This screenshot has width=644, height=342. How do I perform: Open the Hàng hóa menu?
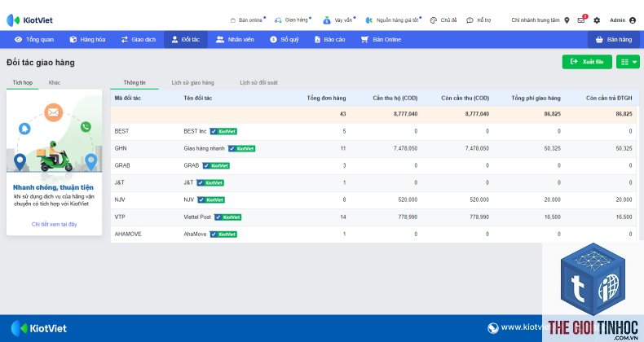tap(87, 39)
